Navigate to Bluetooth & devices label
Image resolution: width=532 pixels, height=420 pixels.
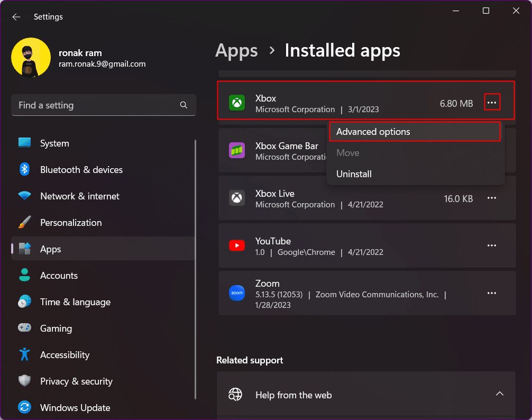pyautogui.click(x=81, y=170)
